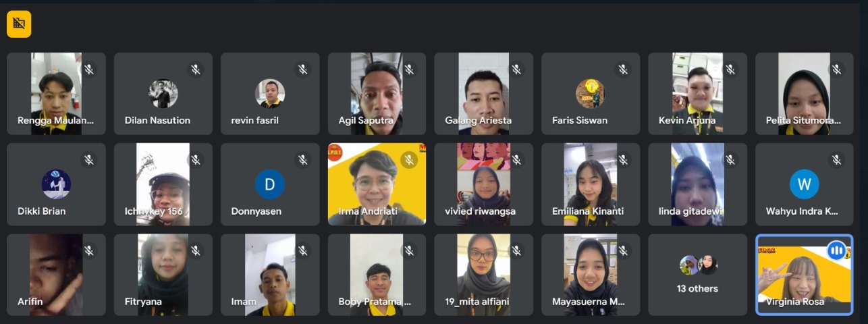Click muted mic icon on Faris Siswan tile
Screen dimensions: 868x324
tap(623, 70)
